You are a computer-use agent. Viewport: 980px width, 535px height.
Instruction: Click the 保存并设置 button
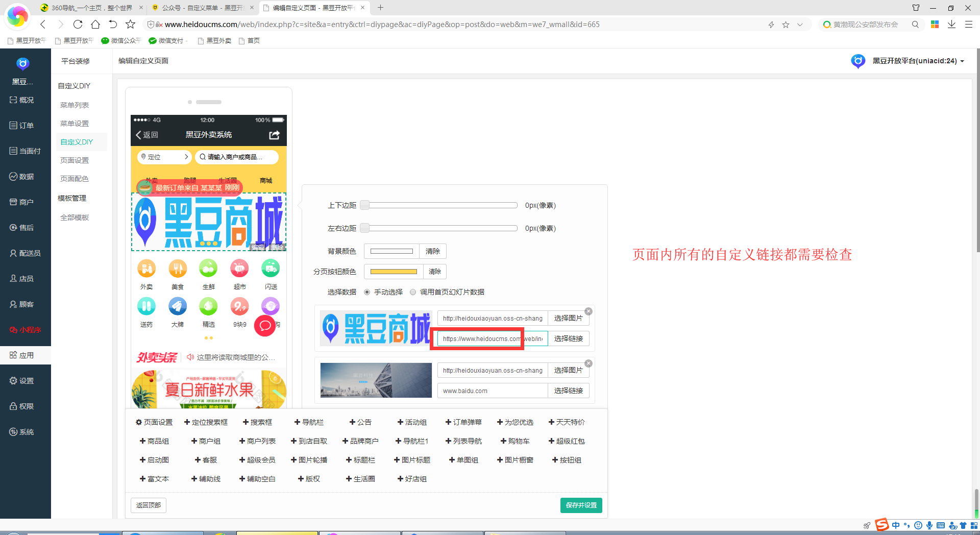(x=581, y=505)
